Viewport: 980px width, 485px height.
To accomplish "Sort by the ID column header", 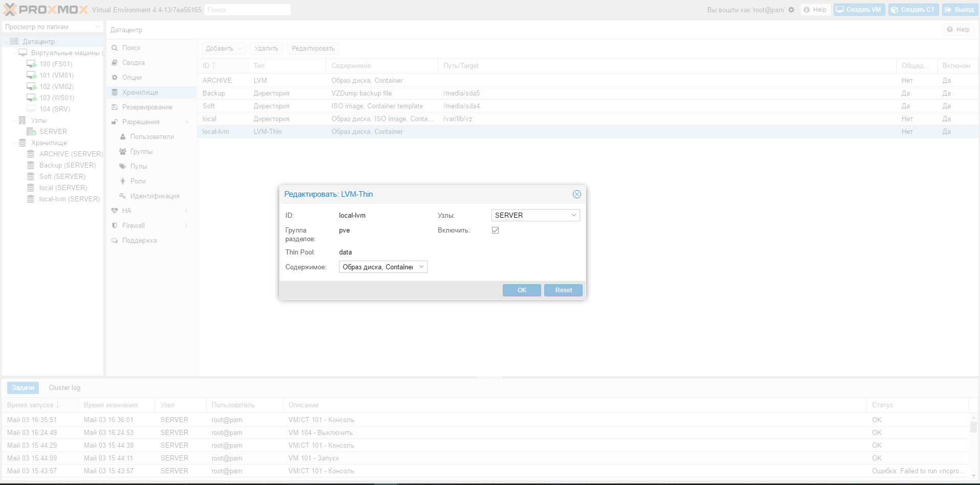I will [222, 65].
